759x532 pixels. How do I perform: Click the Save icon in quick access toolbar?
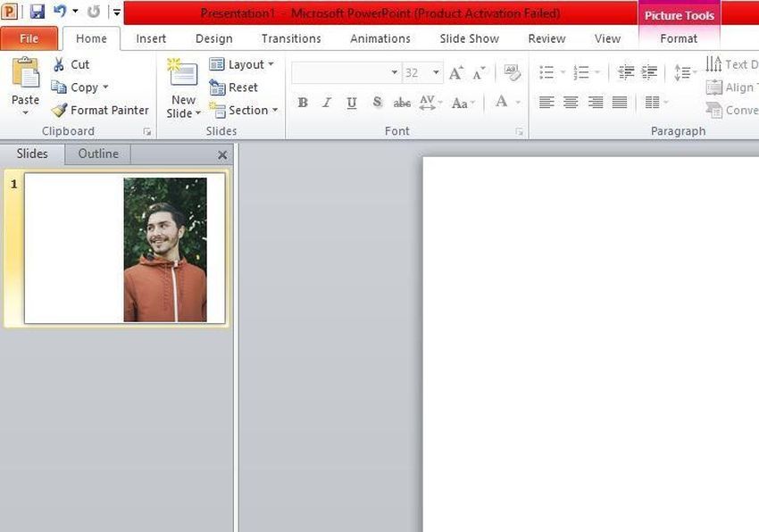37,12
